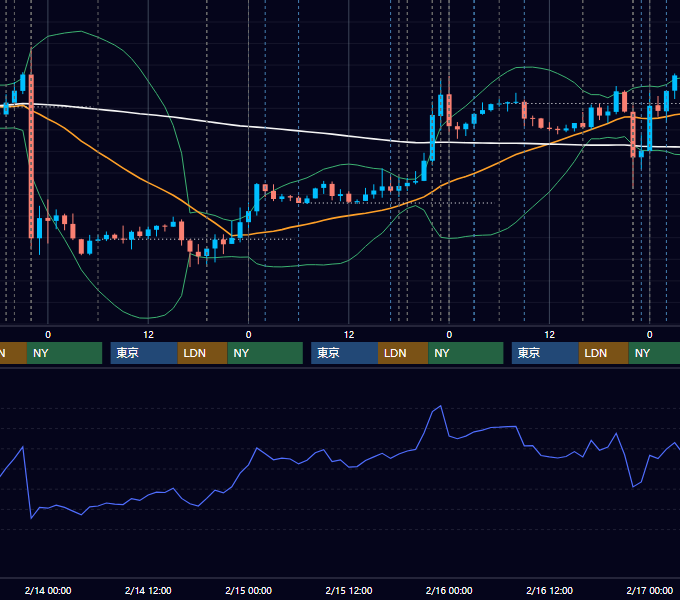This screenshot has width=680, height=600.
Task: Click the hour label 0 above 2/15 00:00
Action: (248, 335)
